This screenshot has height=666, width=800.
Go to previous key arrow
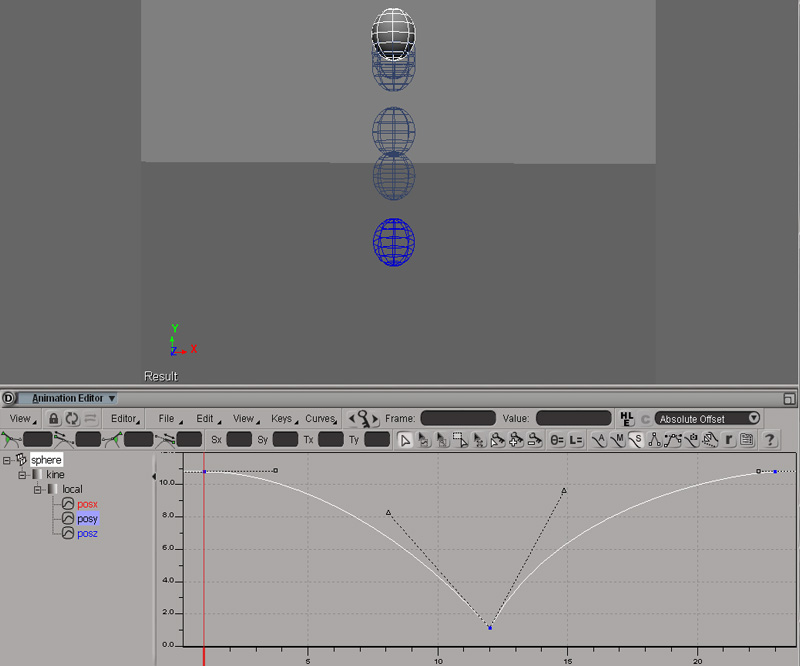(x=352, y=418)
